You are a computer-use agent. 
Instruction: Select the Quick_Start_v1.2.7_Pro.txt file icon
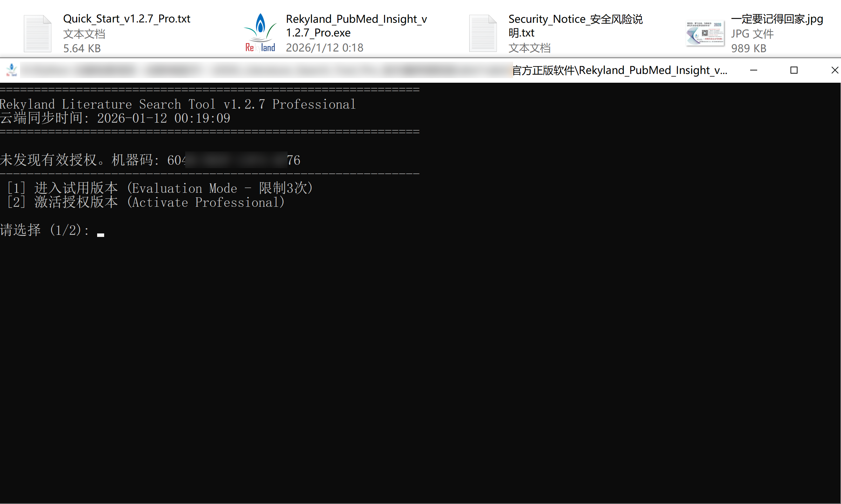(38, 34)
